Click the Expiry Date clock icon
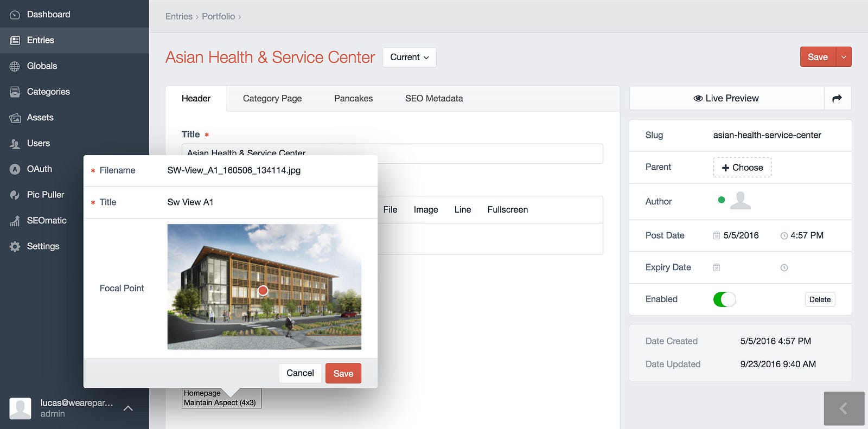868x429 pixels. tap(784, 267)
